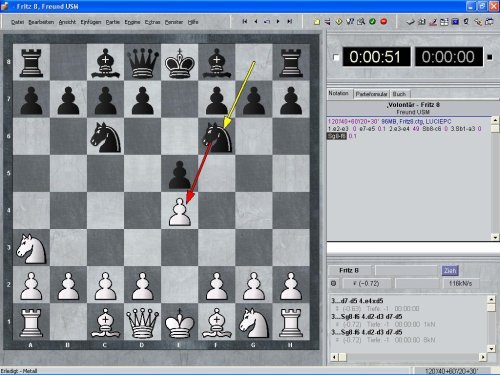Open the Engine menu
The image size is (500, 375).
click(132, 22)
